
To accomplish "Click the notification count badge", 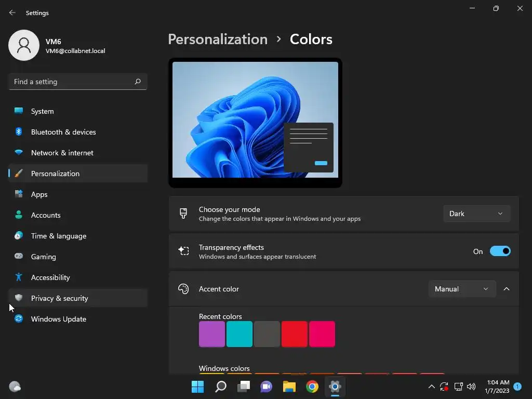I will point(517,387).
